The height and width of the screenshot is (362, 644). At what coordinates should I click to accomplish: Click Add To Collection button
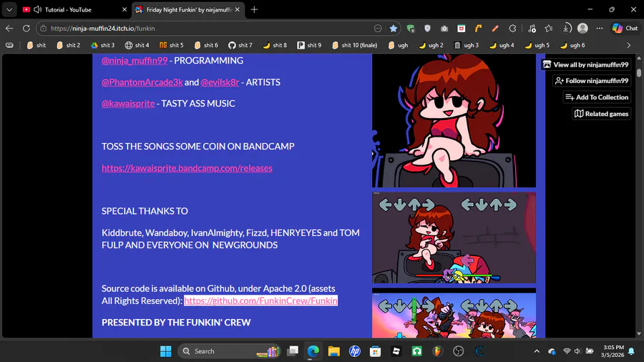pyautogui.click(x=597, y=97)
